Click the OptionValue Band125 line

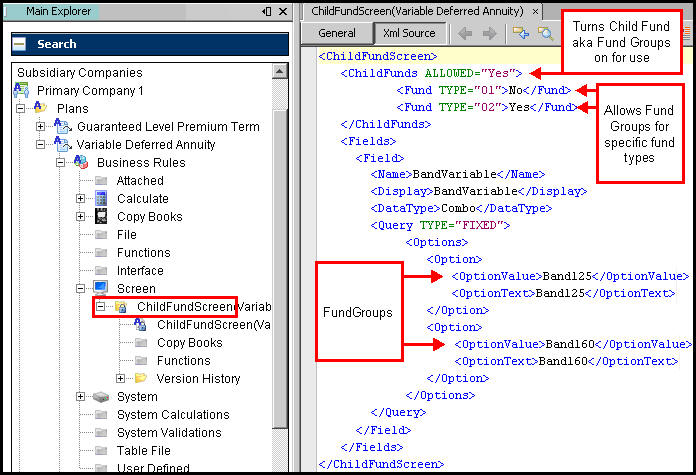[570, 276]
